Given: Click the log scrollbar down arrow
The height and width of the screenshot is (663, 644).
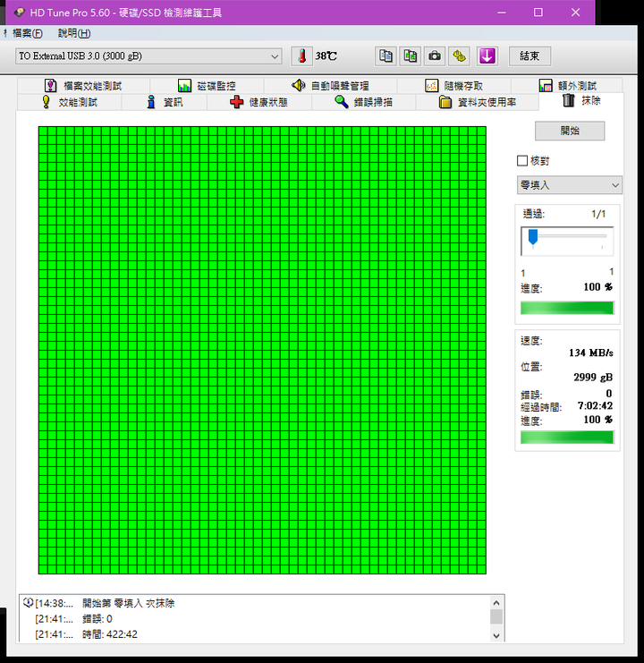Looking at the screenshot, I should tap(496, 635).
